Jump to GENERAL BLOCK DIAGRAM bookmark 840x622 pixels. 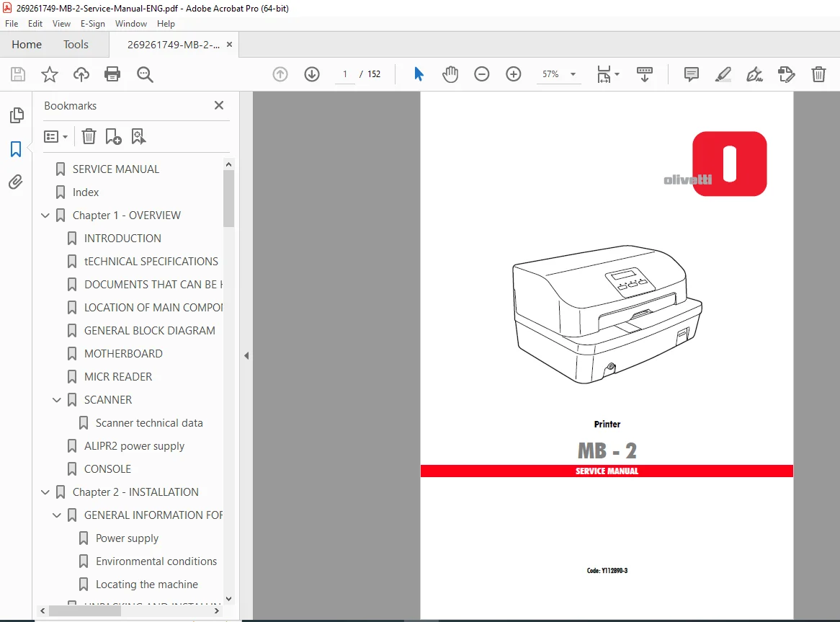149,331
